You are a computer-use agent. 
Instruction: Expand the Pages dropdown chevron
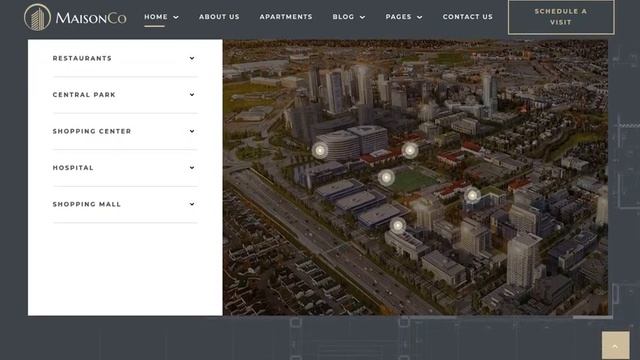(x=420, y=17)
